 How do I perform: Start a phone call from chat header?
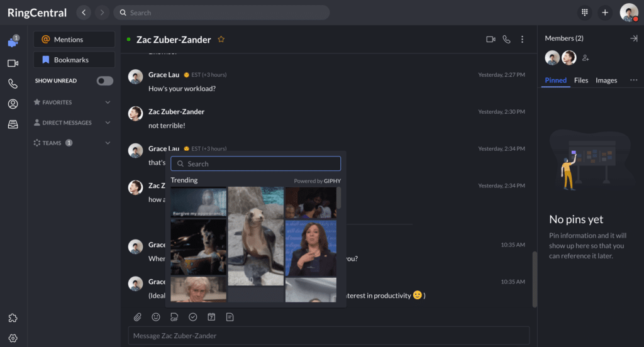[x=507, y=40]
